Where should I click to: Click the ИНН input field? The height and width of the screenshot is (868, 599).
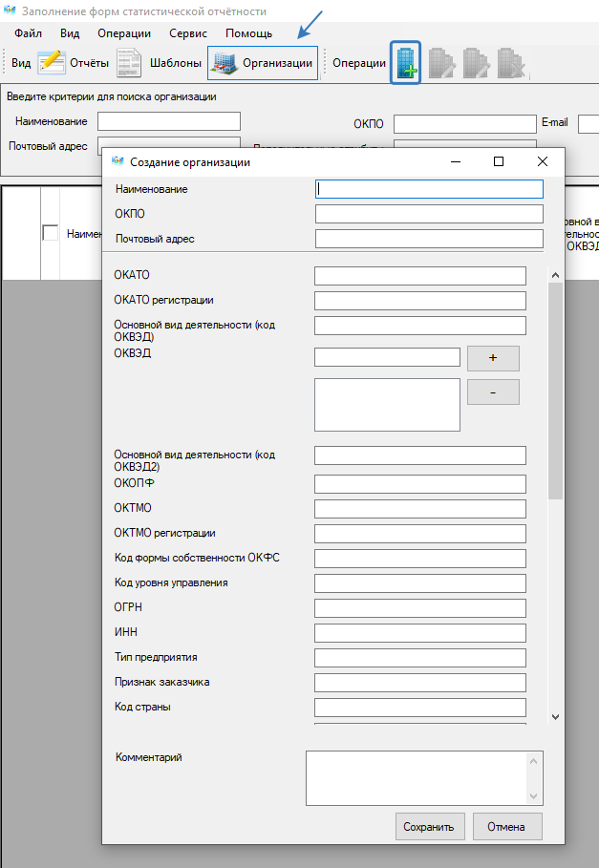419,633
